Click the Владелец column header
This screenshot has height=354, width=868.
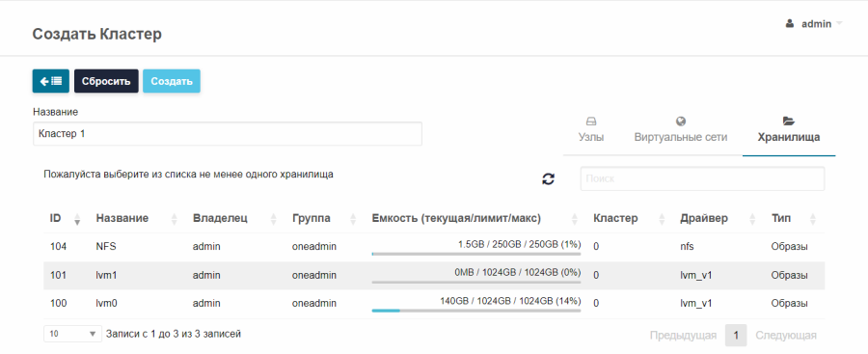click(x=220, y=218)
